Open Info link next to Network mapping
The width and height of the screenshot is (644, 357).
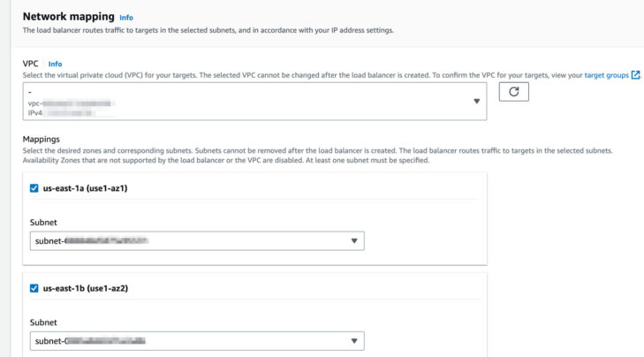coord(126,17)
